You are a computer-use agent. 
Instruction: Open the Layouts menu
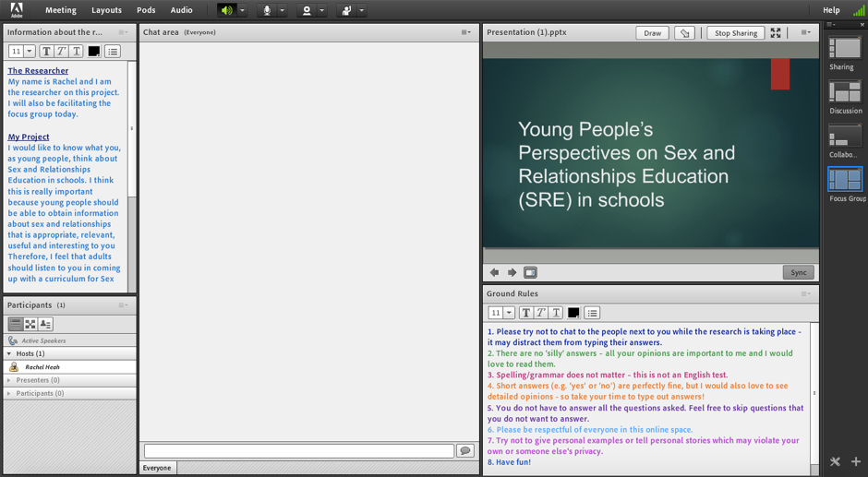pyautogui.click(x=106, y=10)
